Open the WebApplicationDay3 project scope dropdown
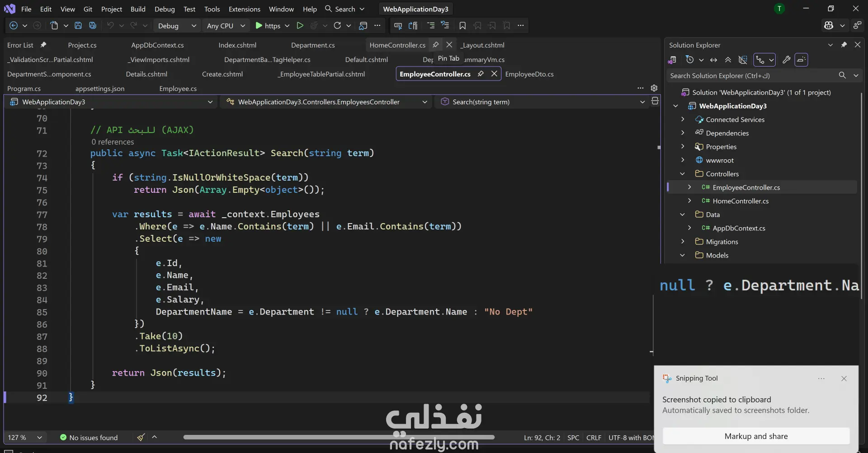868x453 pixels. (111, 102)
